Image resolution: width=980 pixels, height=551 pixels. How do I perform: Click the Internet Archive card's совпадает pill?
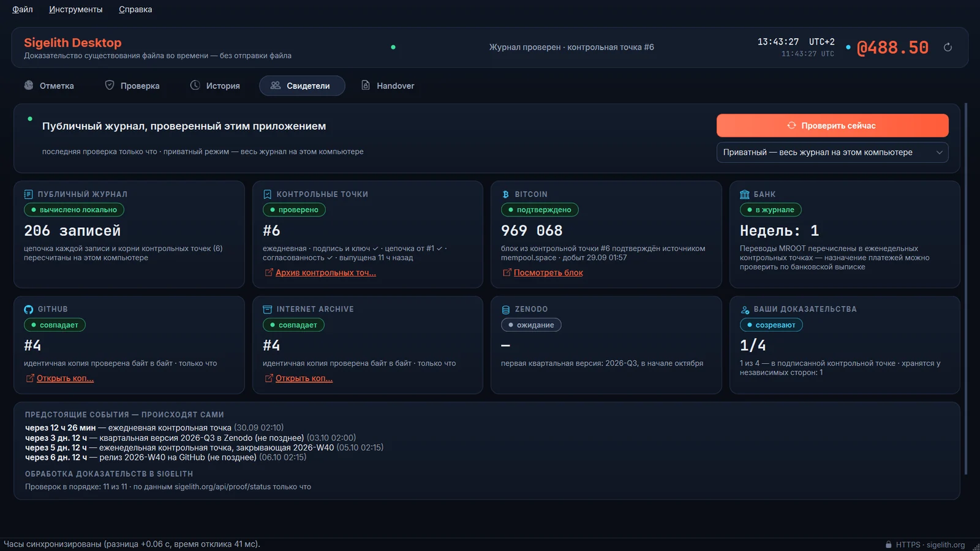(x=293, y=324)
